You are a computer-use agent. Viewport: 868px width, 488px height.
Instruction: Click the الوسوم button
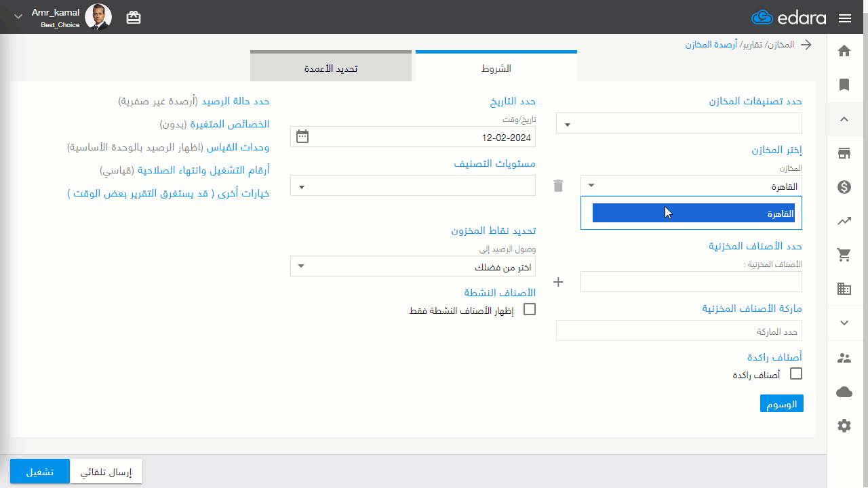(781, 404)
